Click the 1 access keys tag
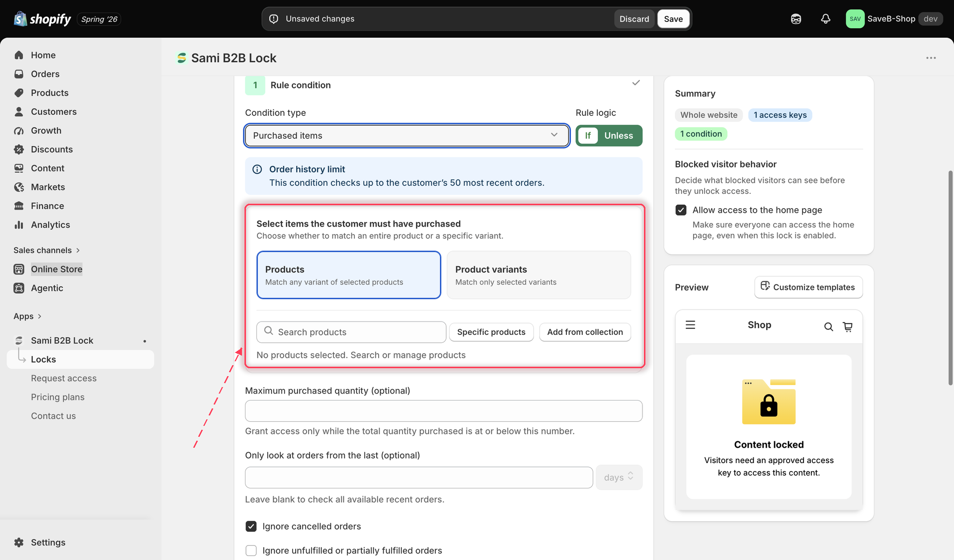The image size is (954, 560). pyautogui.click(x=780, y=115)
